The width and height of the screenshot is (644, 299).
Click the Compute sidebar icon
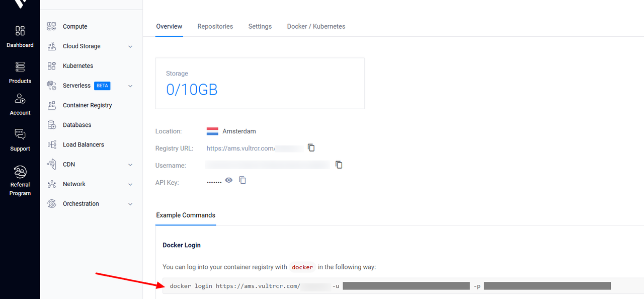click(x=52, y=26)
